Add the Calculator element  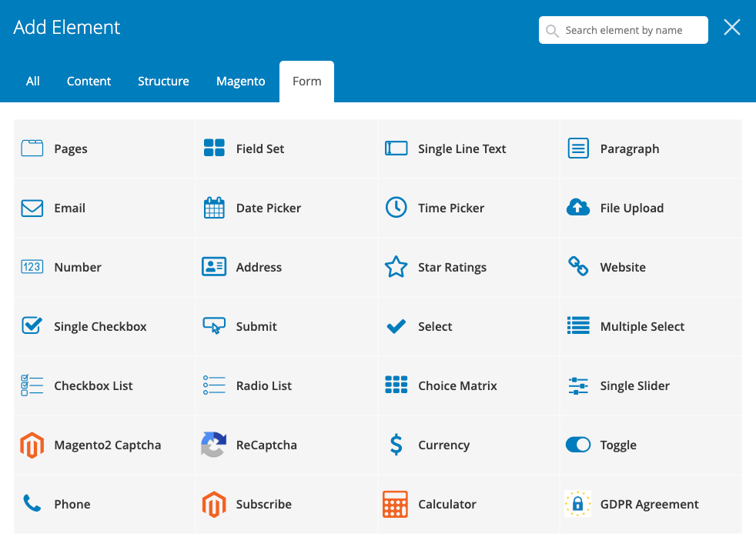coord(469,504)
